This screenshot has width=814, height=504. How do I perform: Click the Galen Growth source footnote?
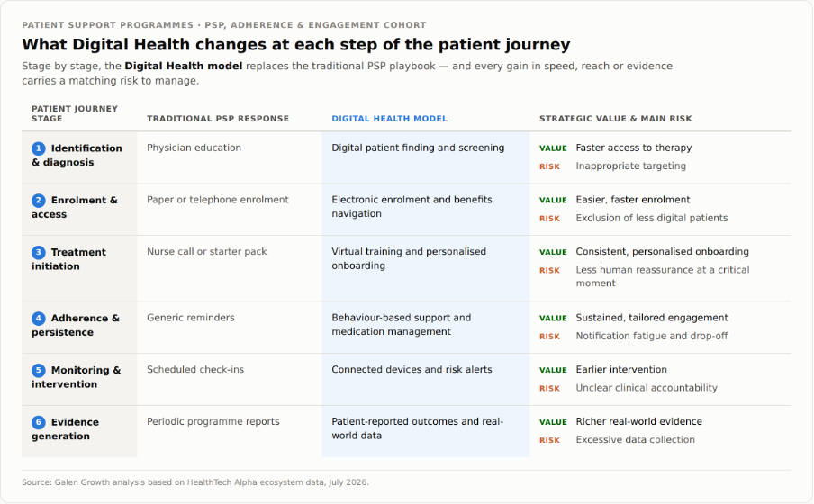(195, 482)
